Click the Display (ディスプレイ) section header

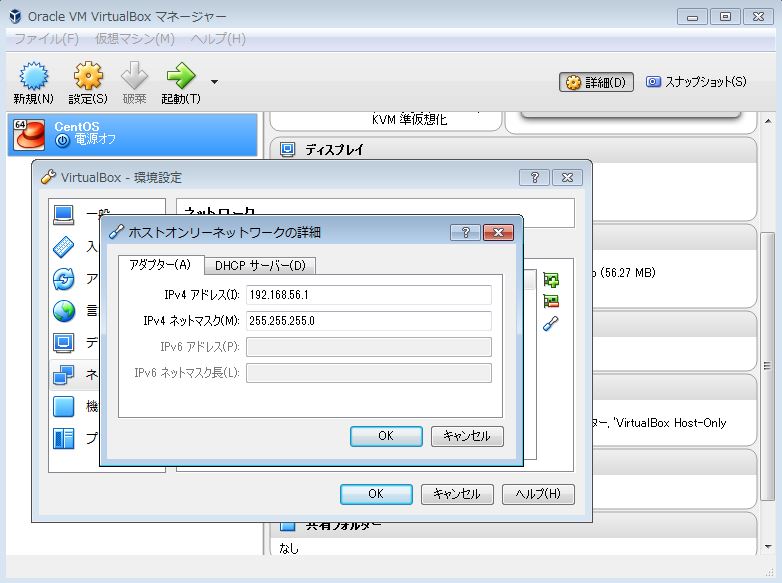[513, 150]
